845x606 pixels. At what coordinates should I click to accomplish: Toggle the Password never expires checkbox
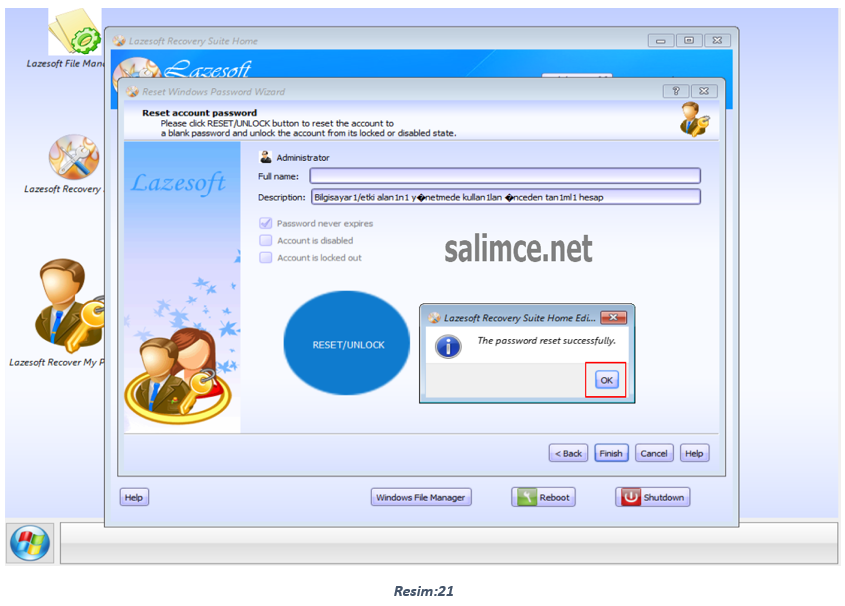coord(266,224)
